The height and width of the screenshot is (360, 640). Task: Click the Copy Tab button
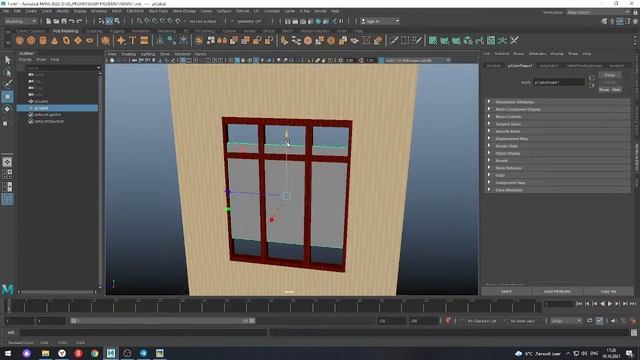click(608, 291)
